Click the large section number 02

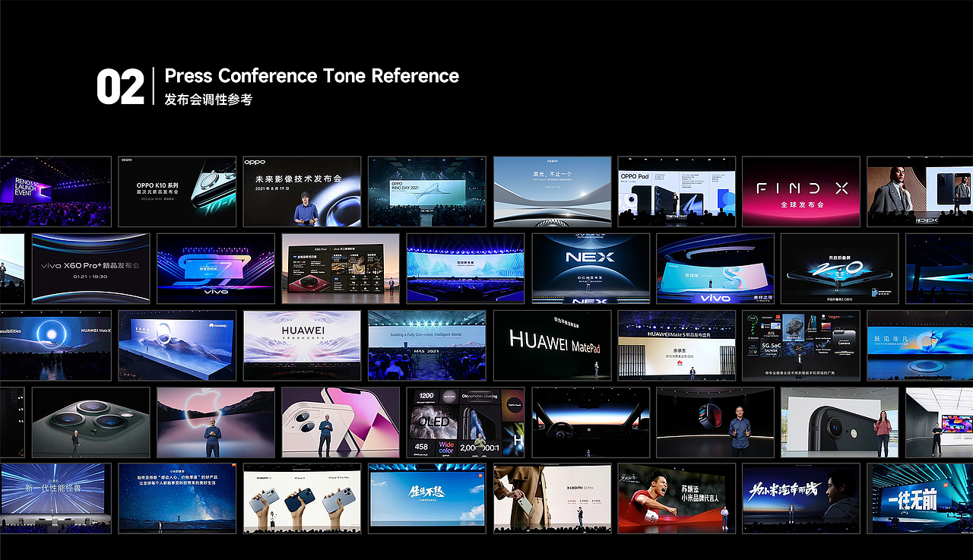click(120, 87)
